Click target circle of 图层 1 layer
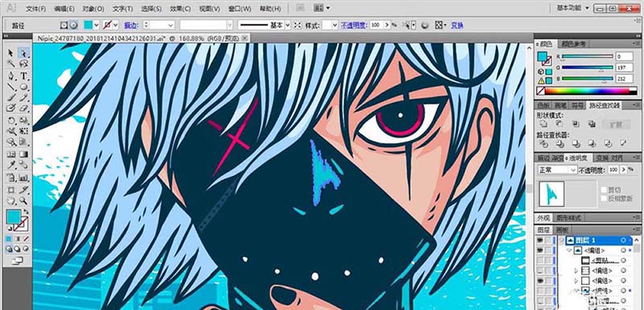The width and height of the screenshot is (644, 310). pyautogui.click(x=623, y=240)
